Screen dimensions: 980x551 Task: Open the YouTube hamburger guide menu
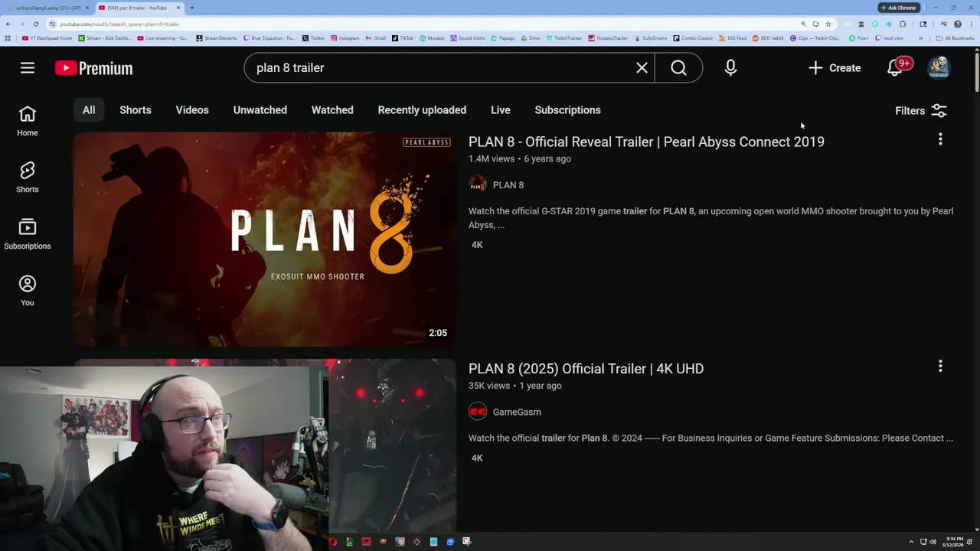(28, 68)
